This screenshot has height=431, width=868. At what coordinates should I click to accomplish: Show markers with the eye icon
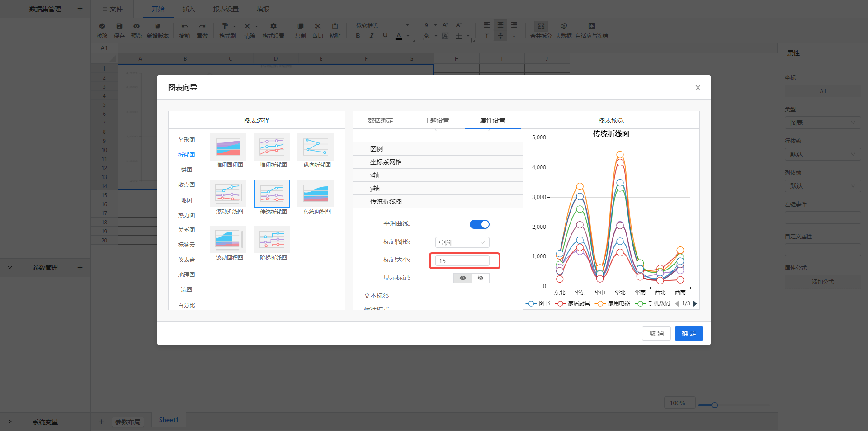click(x=462, y=278)
